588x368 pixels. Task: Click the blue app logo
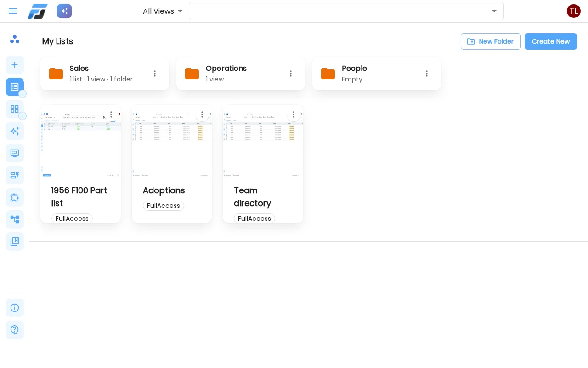[38, 11]
